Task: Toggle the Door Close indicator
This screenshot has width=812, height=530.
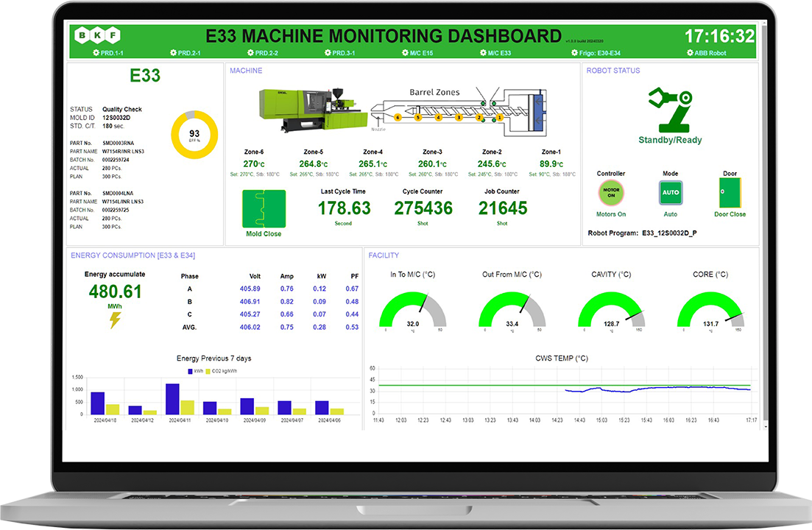Action: coord(729,193)
